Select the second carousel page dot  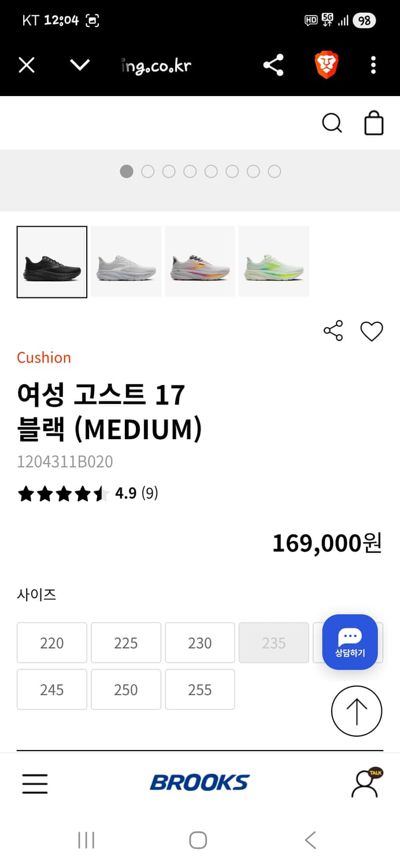coord(147,171)
